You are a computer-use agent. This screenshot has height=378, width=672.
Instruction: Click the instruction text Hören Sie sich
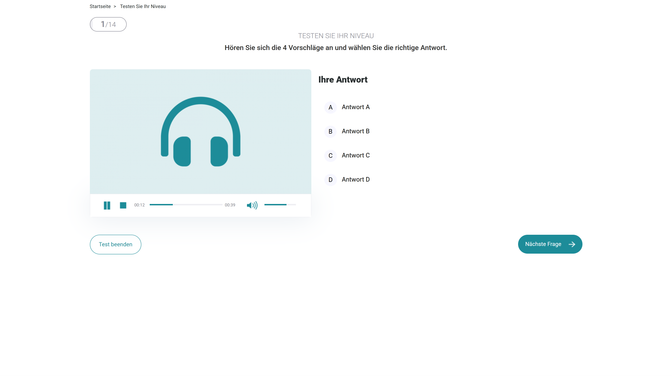click(x=336, y=48)
